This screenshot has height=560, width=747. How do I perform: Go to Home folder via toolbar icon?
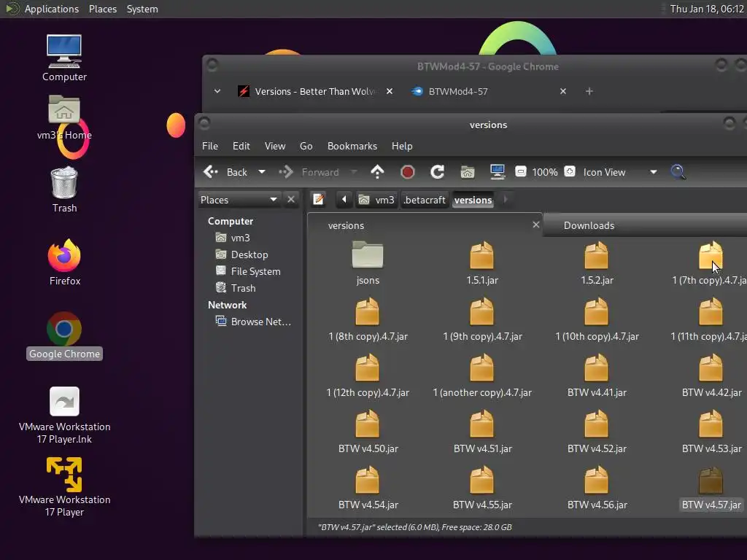pyautogui.click(x=468, y=172)
